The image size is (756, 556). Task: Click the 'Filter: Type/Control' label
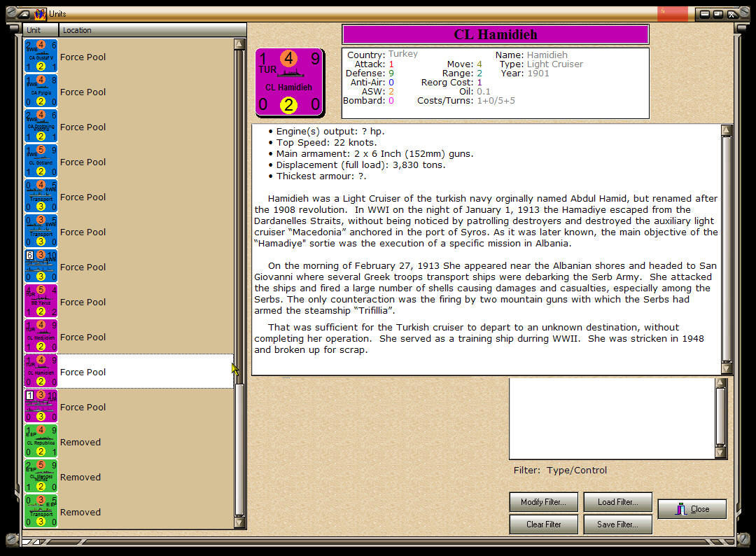[x=560, y=470]
